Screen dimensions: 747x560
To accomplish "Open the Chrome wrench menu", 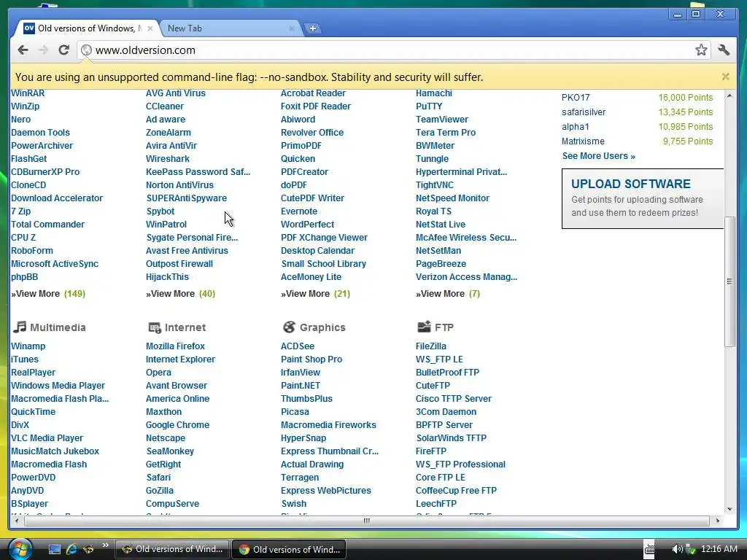I will point(724,50).
